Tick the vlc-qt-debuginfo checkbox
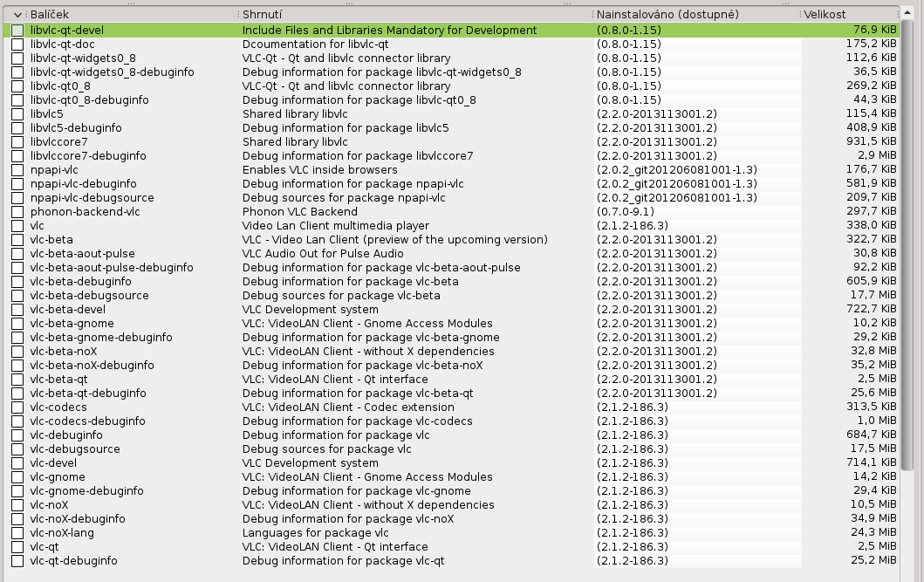Screen dimensions: 924x582 (x=17, y=561)
